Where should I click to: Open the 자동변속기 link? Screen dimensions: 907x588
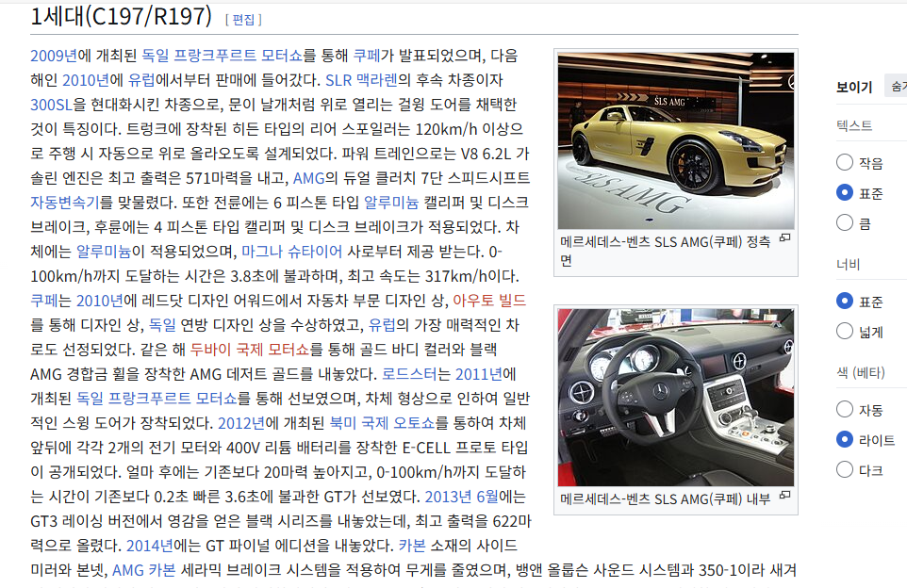click(x=65, y=203)
